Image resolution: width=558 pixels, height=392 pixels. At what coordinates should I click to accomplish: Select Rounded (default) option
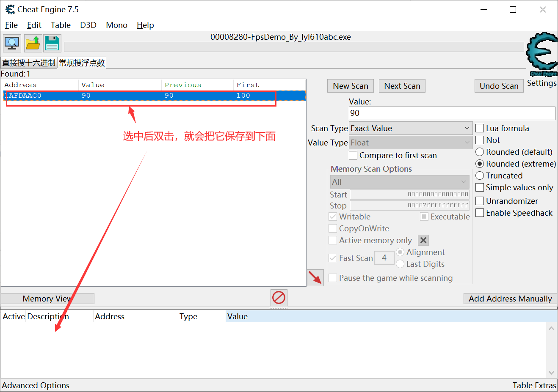tap(480, 152)
